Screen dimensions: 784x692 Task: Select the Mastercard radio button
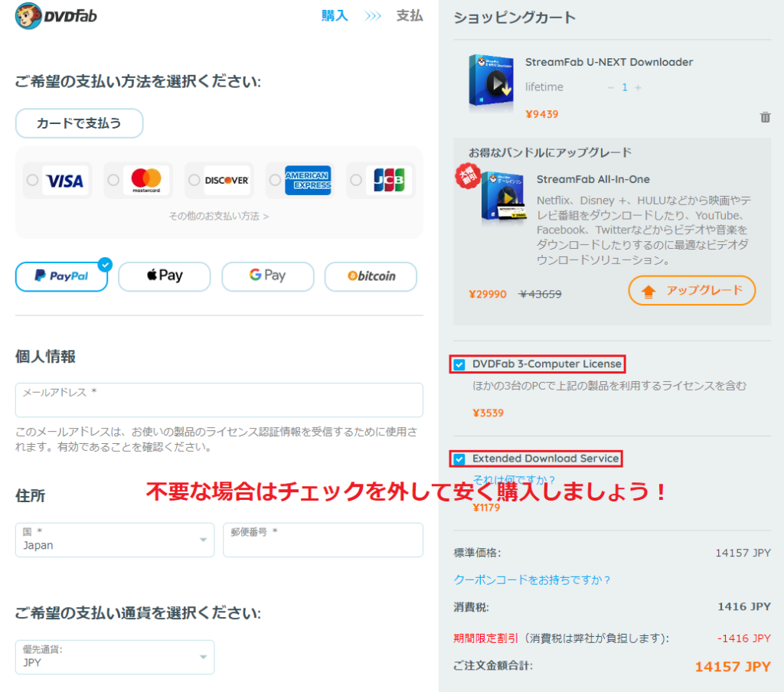(x=113, y=180)
